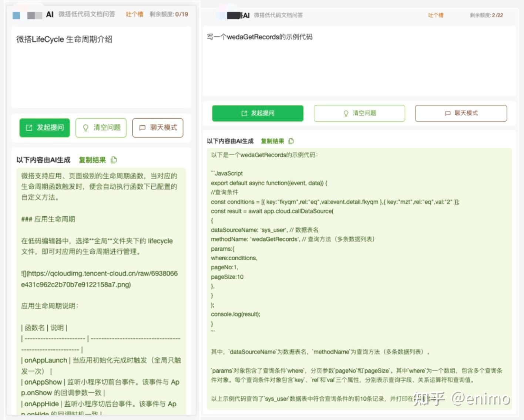Image resolution: width=524 pixels, height=420 pixels.
Task: Click 应用生命周期说明: text
Action: point(50,306)
